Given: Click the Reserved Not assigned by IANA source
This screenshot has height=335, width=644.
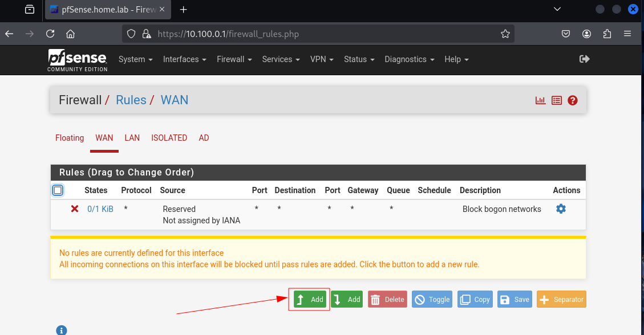Looking at the screenshot, I should coord(201,215).
